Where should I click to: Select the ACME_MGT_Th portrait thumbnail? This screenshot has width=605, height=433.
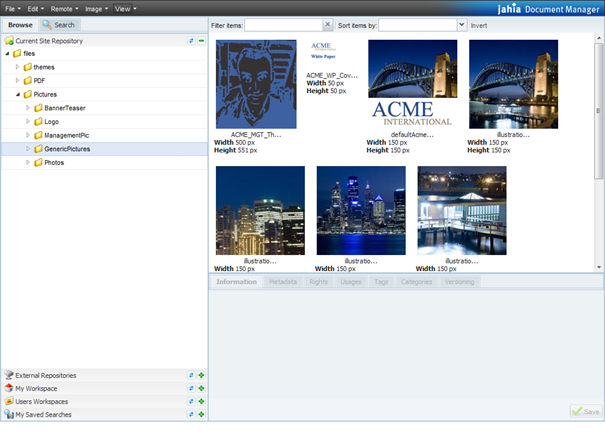pos(256,84)
